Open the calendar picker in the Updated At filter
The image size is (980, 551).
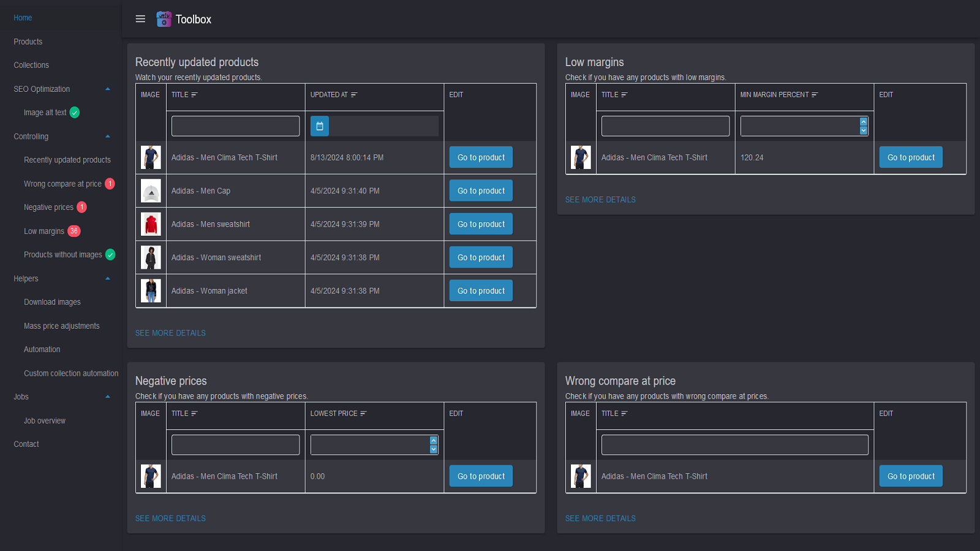[x=319, y=126]
